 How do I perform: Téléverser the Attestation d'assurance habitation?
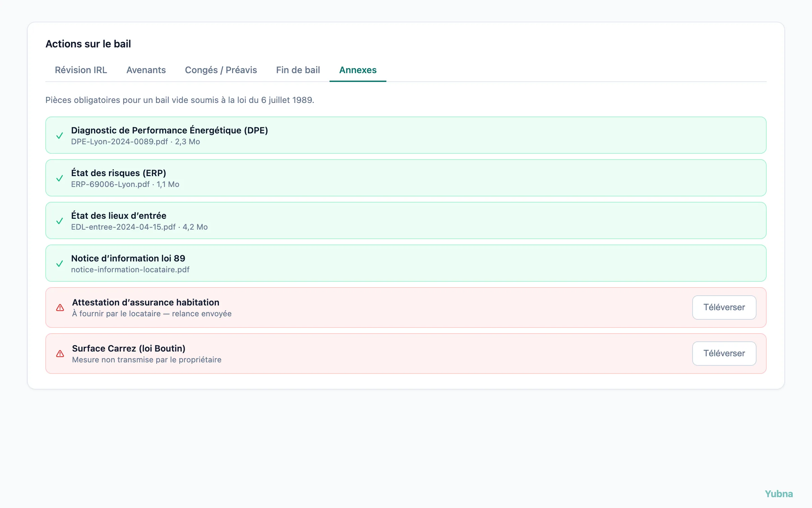coord(724,307)
